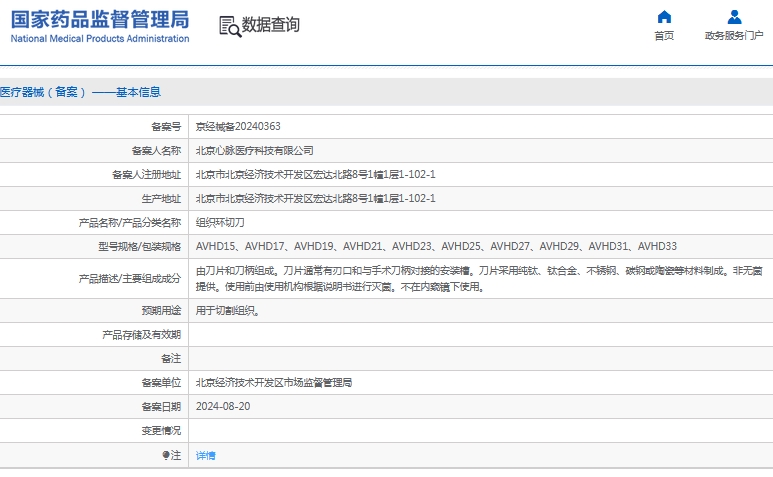
Task: Click the 变更情况 row label
Action: click(x=161, y=431)
